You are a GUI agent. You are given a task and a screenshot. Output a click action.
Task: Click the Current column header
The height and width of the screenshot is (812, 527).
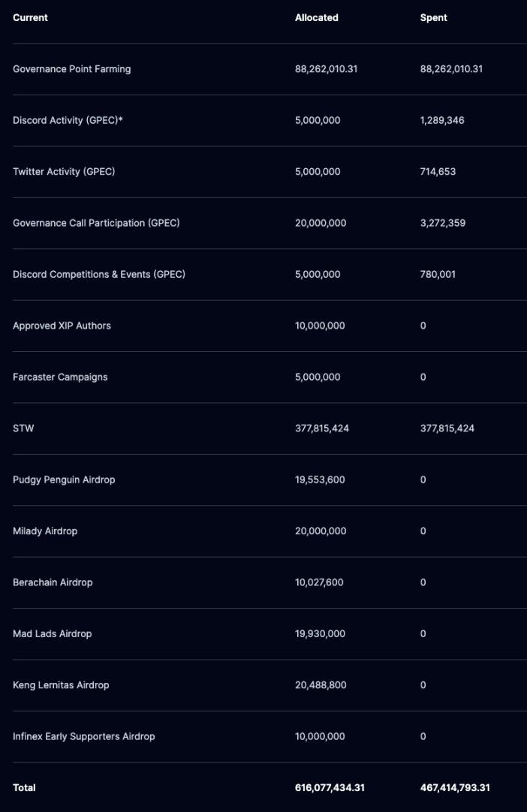(x=30, y=17)
